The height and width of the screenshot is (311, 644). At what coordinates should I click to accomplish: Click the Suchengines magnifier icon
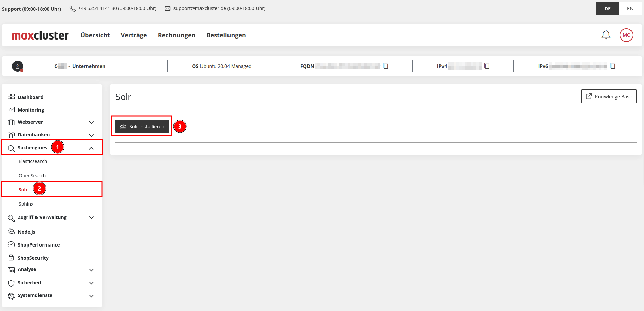pos(11,148)
